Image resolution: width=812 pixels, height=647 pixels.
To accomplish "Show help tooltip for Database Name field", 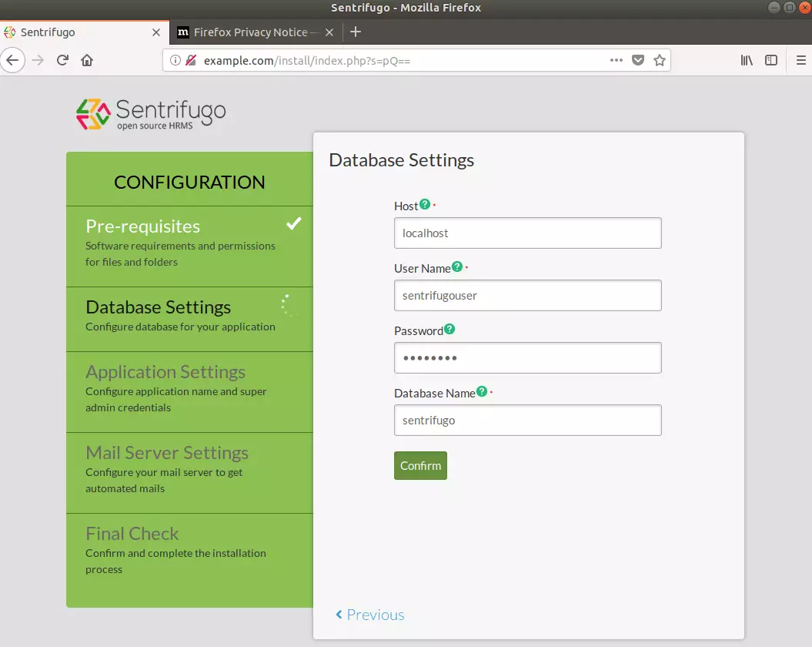I will 482,391.
